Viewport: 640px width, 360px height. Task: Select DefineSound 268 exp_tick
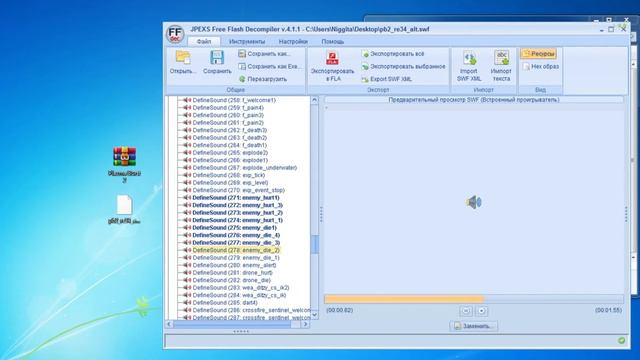tap(229, 175)
